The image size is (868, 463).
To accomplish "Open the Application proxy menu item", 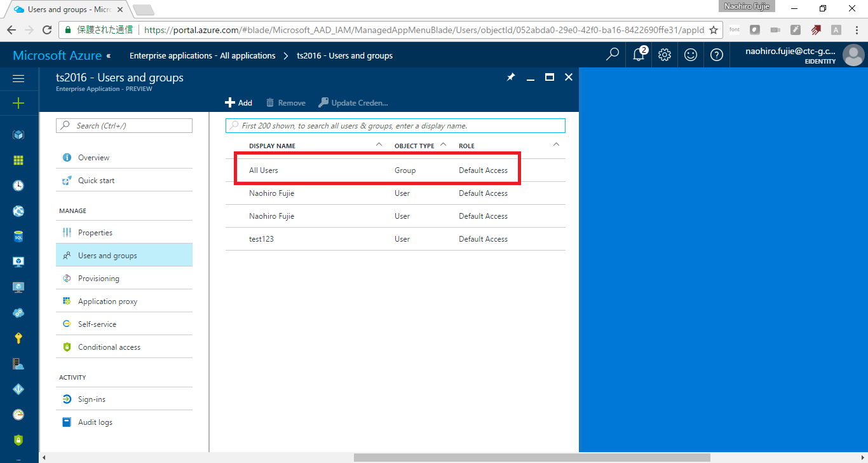I will 124,301.
